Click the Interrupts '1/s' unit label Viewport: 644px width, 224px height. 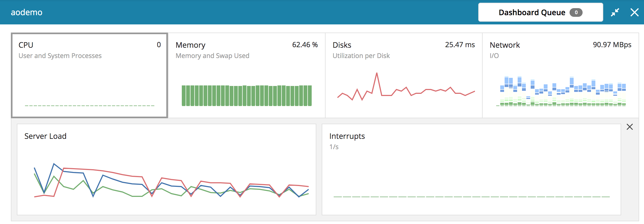click(x=334, y=147)
